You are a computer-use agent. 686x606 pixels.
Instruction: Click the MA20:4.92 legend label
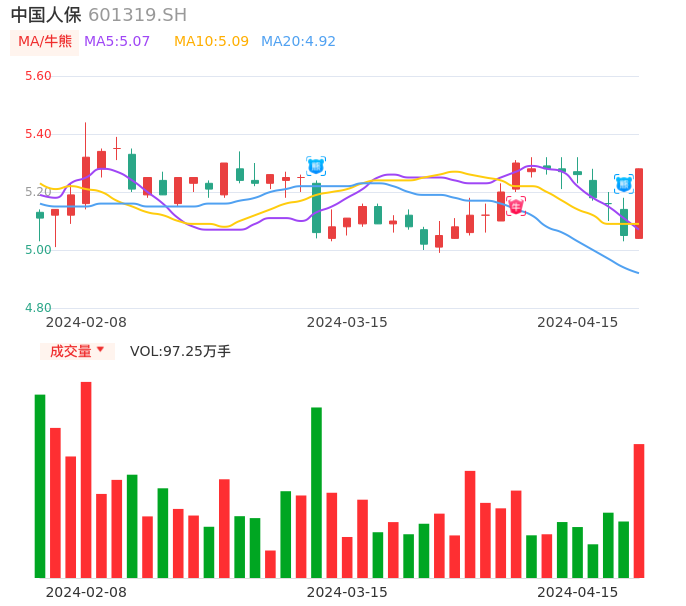tap(298, 42)
